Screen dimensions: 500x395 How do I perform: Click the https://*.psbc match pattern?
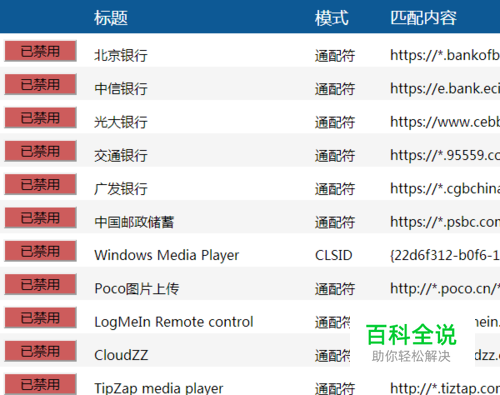[445, 222]
